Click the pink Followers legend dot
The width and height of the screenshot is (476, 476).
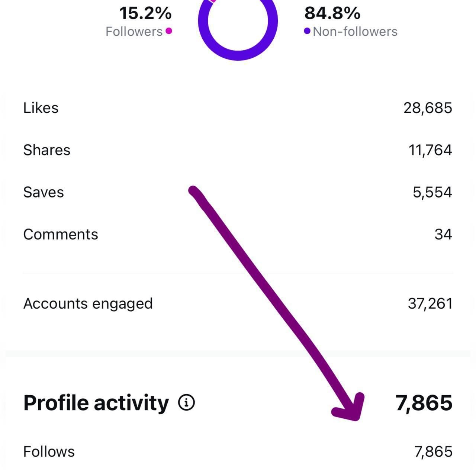coord(169,31)
